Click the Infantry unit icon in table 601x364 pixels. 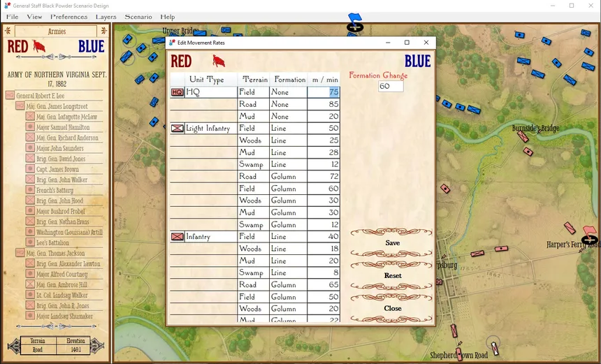point(177,236)
